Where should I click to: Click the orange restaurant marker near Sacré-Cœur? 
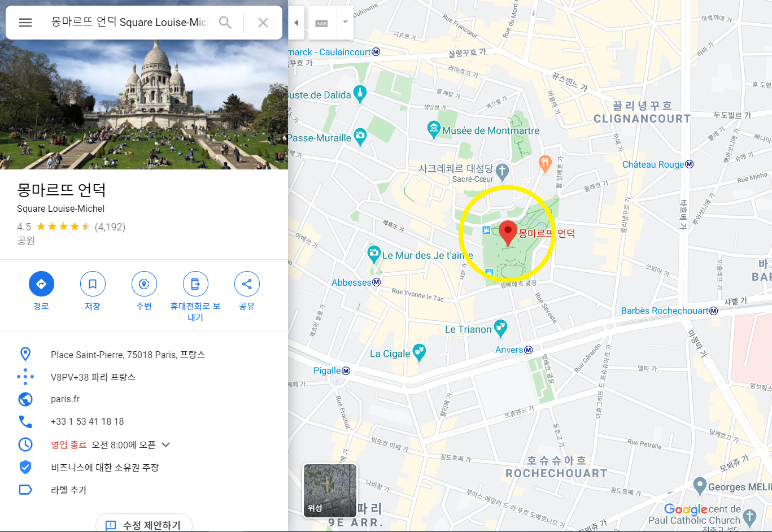(x=544, y=164)
